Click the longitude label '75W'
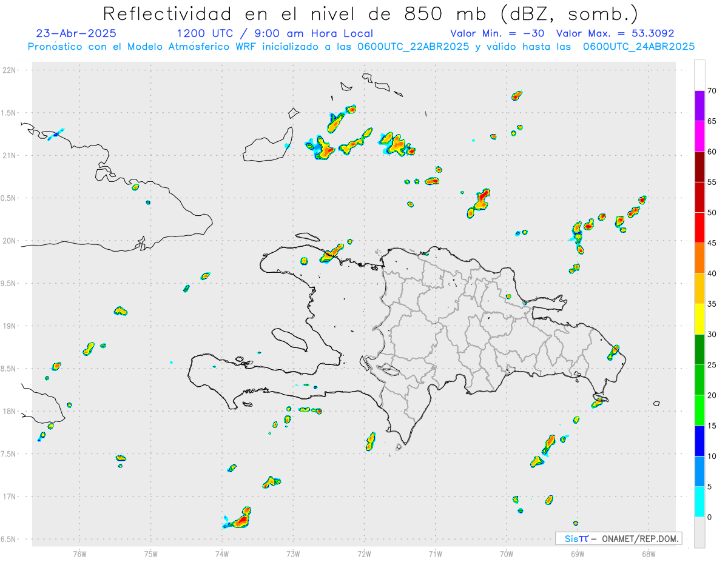Viewport: 728px width, 562px height. coord(150,553)
